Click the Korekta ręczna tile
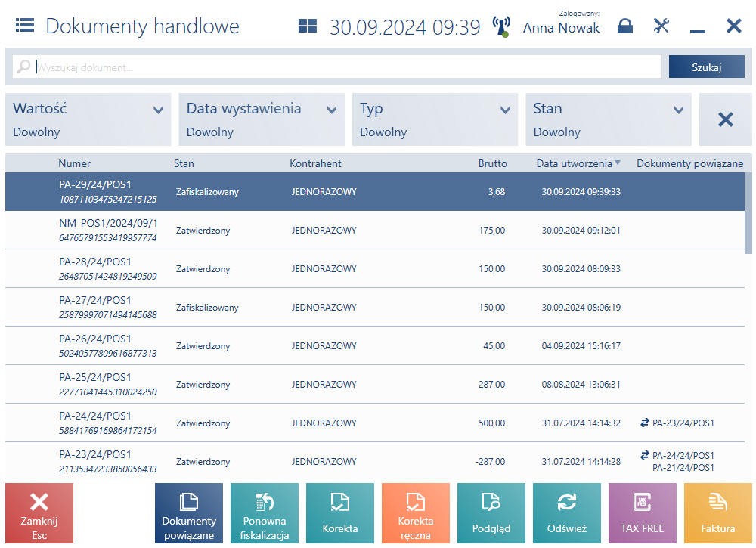 point(415,512)
